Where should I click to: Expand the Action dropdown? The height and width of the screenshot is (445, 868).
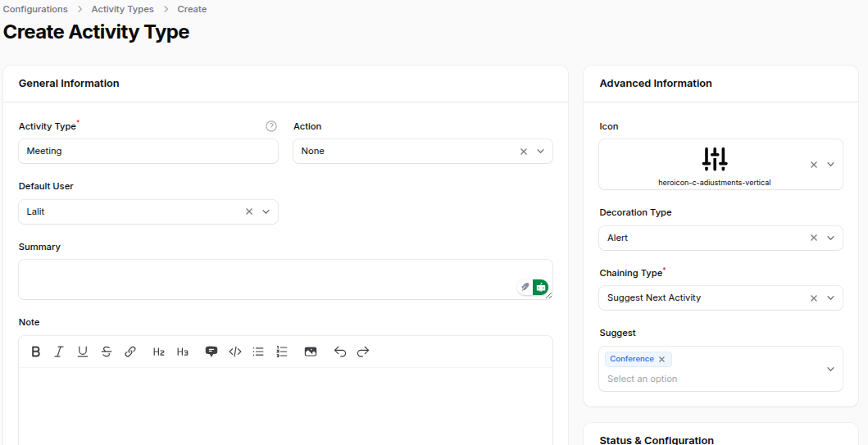pos(540,152)
